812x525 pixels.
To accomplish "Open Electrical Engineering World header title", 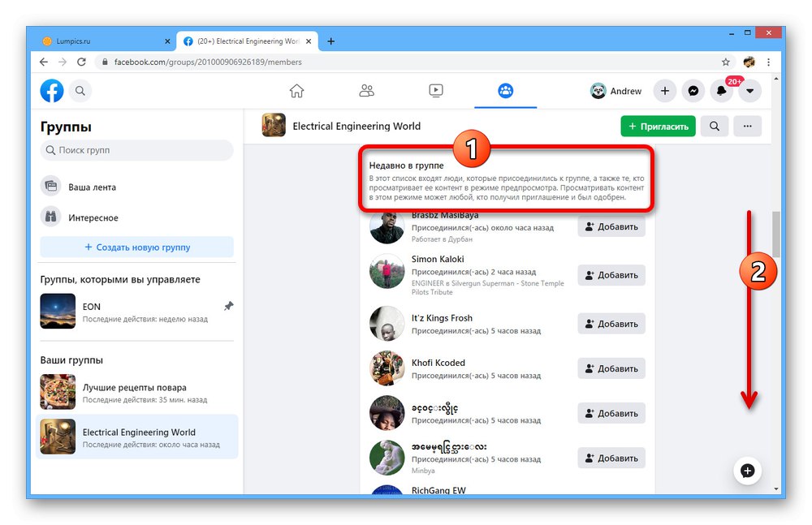I will [x=356, y=127].
